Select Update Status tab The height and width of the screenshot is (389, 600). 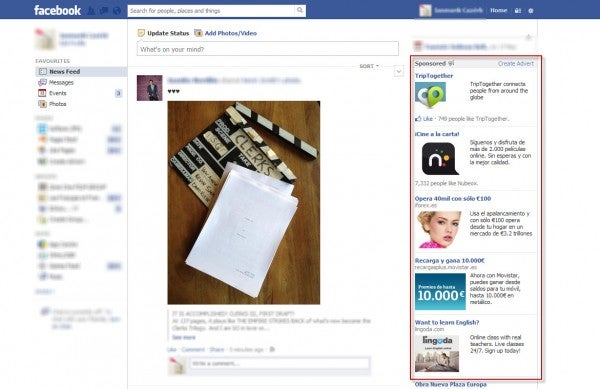[168, 33]
